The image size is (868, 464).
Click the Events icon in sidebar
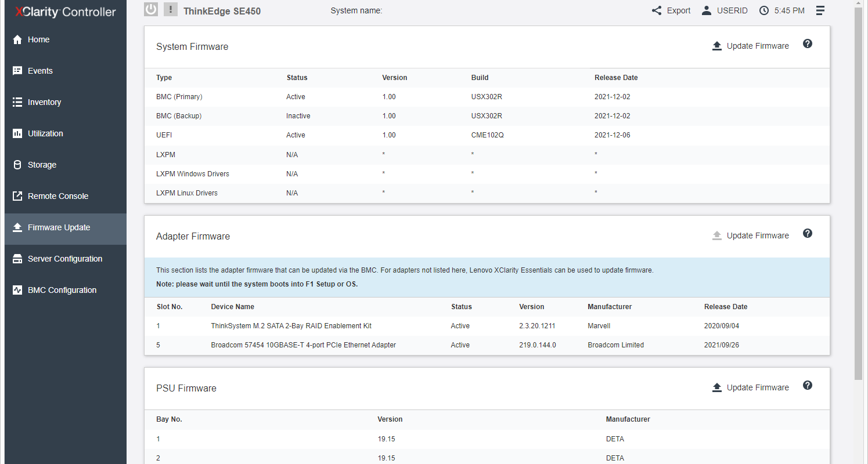click(x=17, y=71)
